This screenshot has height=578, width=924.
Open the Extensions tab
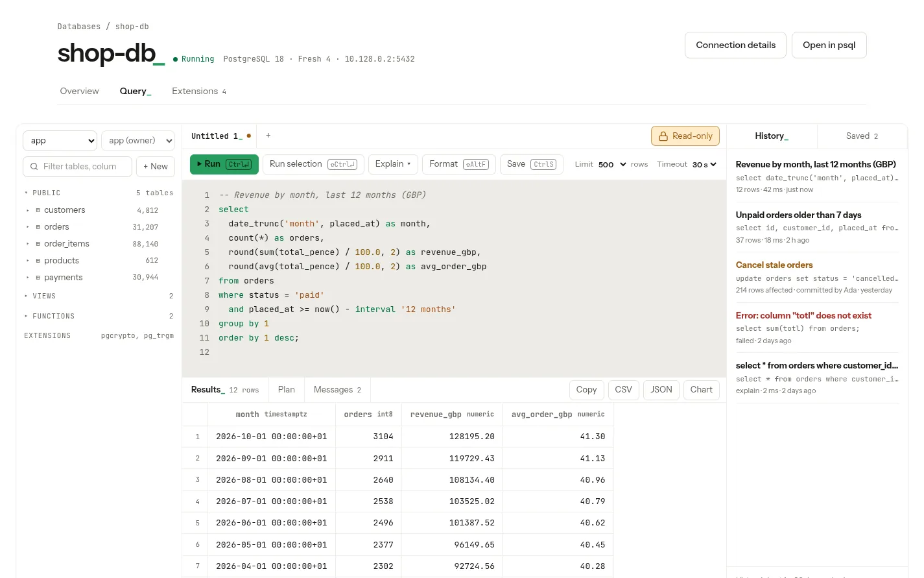[x=199, y=91]
